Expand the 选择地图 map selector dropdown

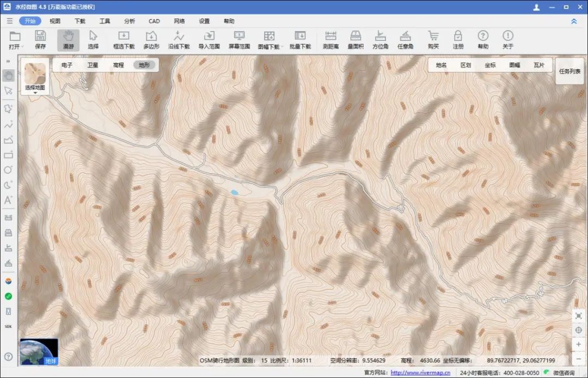tap(35, 77)
